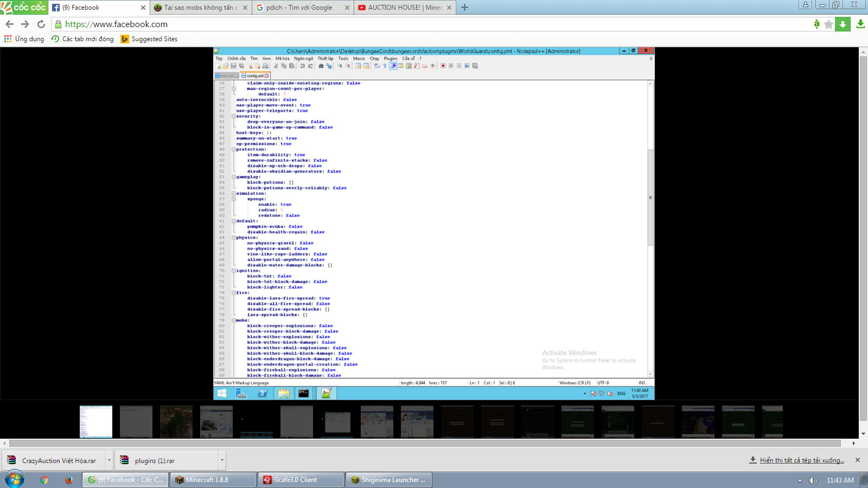This screenshot has height=488, width=868.
Task: Open the Thiết lập menu in Notepad++
Action: (325, 59)
